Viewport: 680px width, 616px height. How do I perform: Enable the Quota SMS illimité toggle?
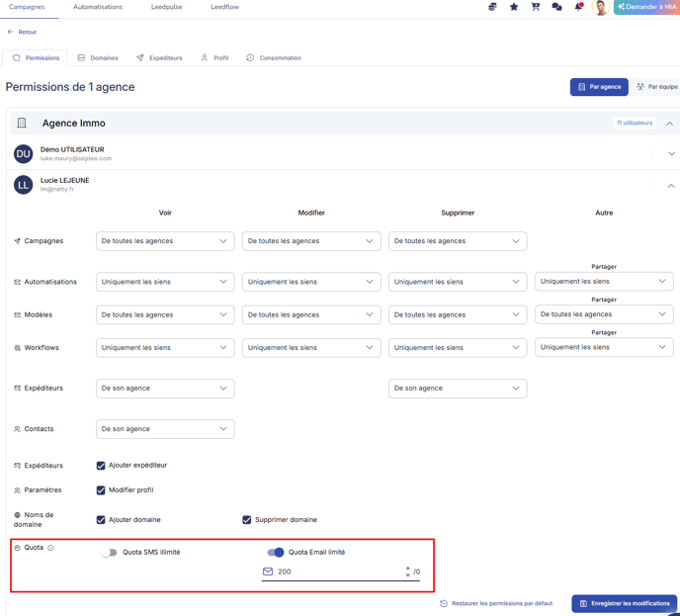[x=109, y=553]
